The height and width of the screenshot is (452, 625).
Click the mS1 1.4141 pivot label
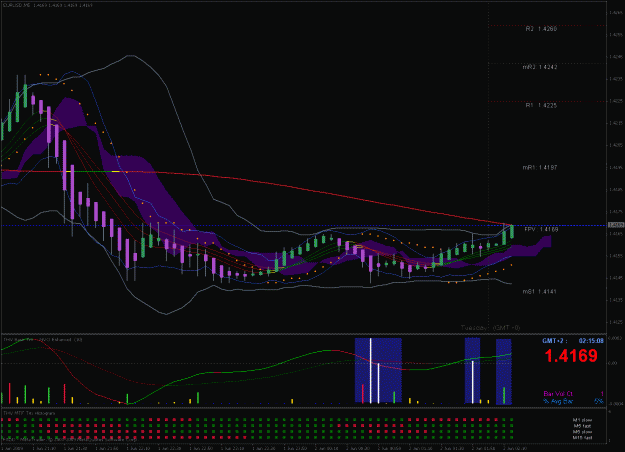(540, 292)
